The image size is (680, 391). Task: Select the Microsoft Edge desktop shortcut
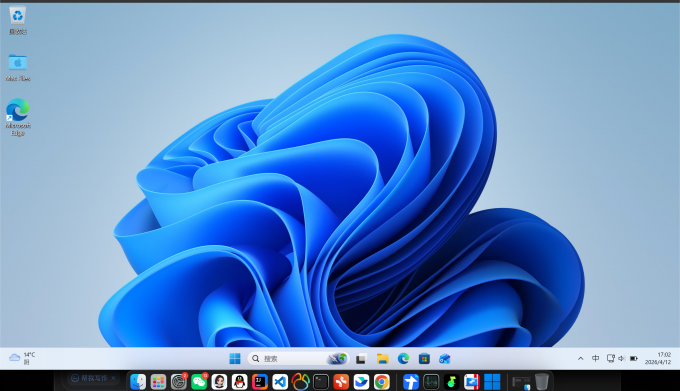point(18,117)
